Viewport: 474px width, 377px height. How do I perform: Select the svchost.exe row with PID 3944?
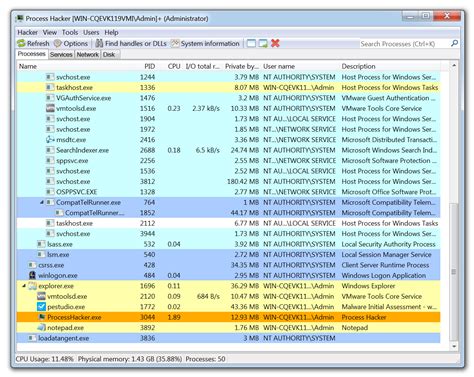pyautogui.click(x=228, y=234)
